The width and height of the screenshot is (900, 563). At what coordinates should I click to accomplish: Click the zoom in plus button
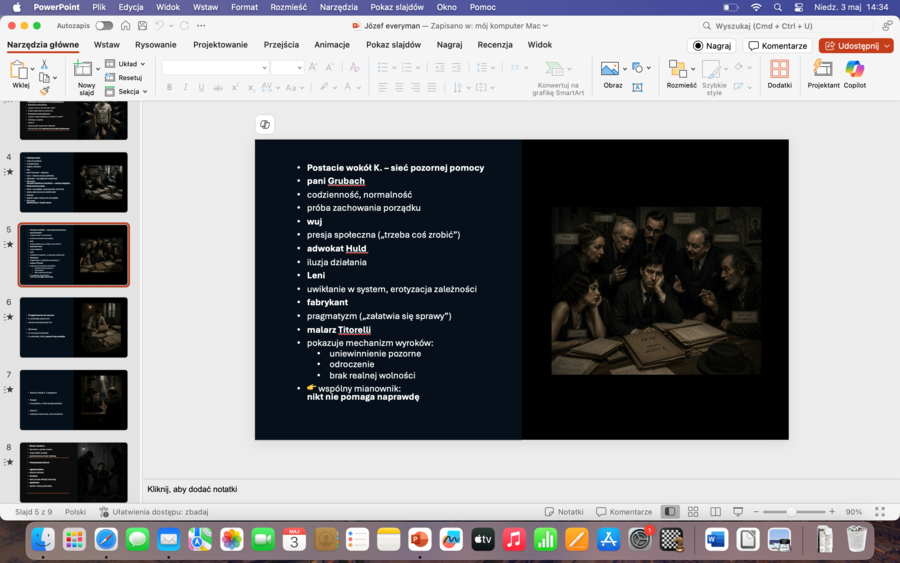point(832,511)
